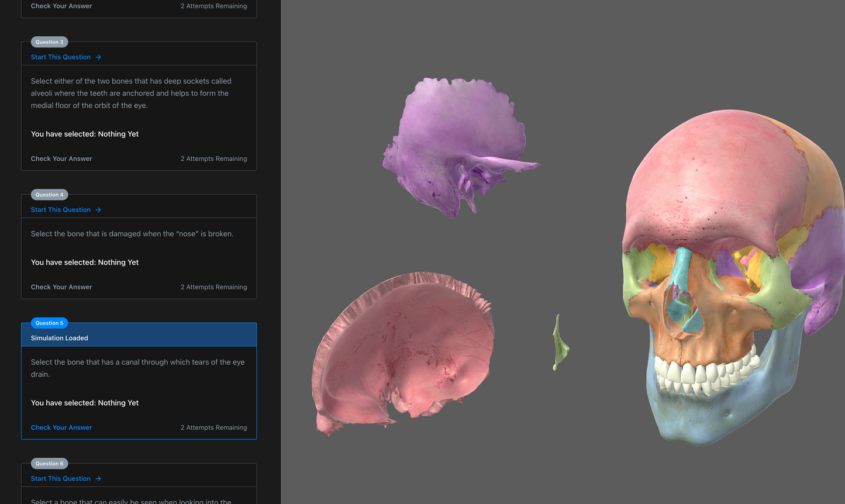The width and height of the screenshot is (845, 504).
Task: Click the Question 5 badge
Action: 49,323
